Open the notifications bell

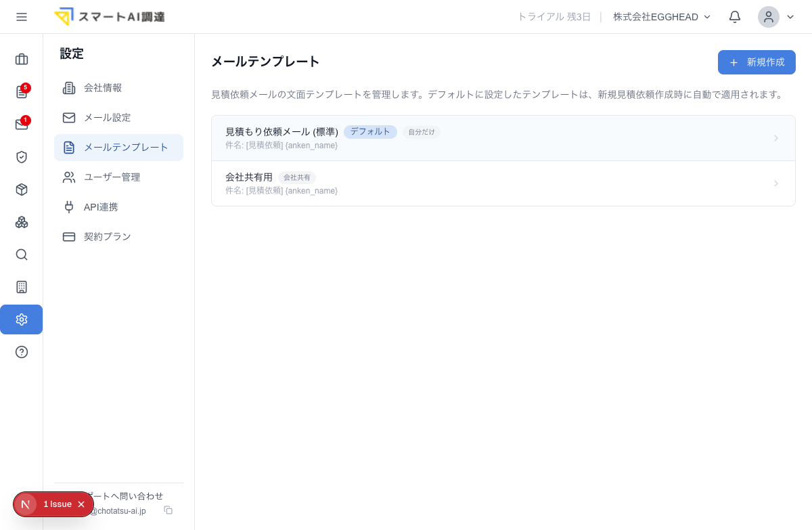click(735, 17)
